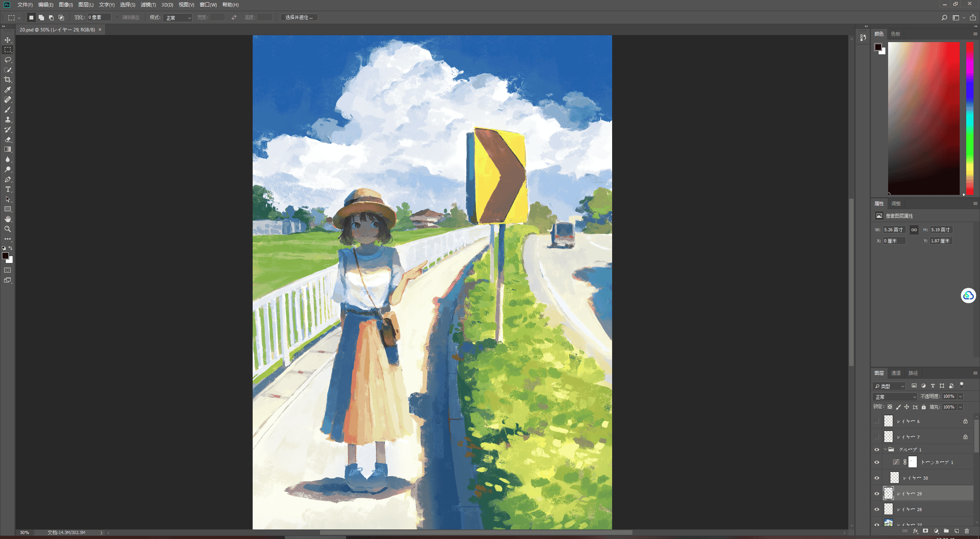Open the fill 填充 dropdown arrow
The height and width of the screenshot is (539, 980).
(x=960, y=407)
